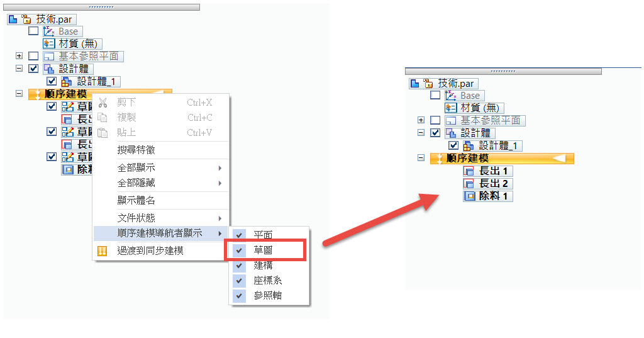Uncheck 設計體_1 checkbox in left tree
This screenshot has height=338, width=644.
pyautogui.click(x=52, y=81)
